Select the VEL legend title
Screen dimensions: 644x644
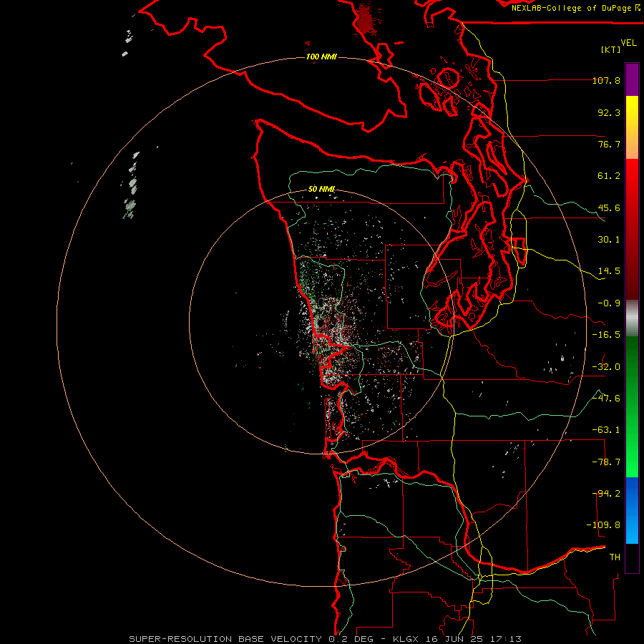(x=628, y=43)
